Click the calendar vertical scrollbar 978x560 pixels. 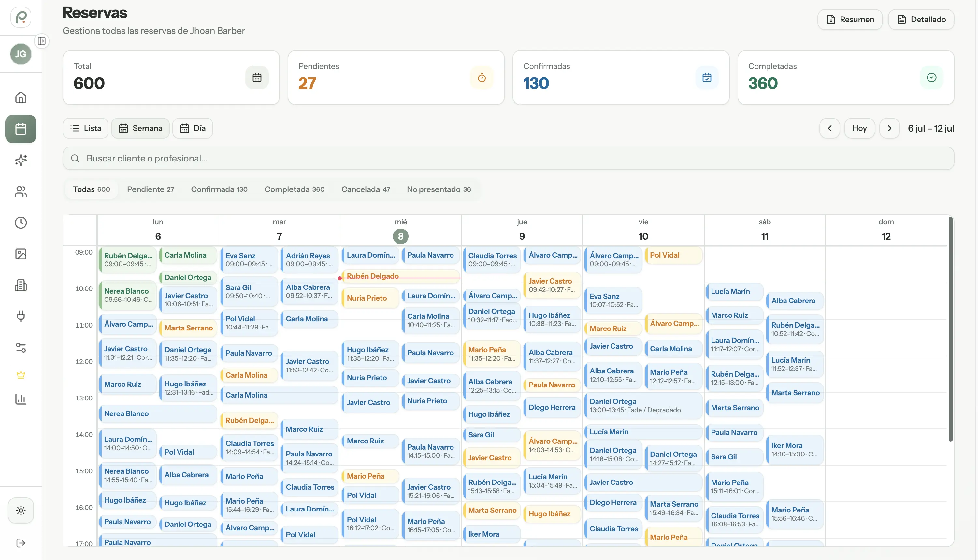(x=950, y=329)
